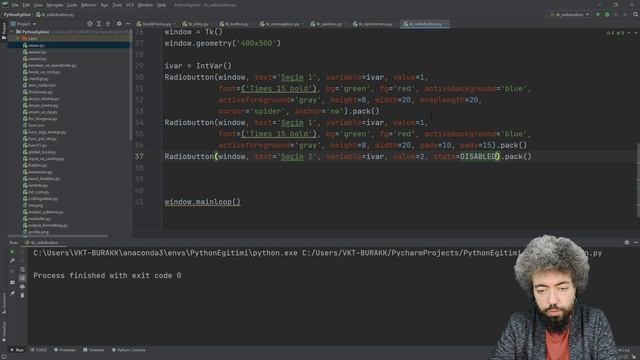Click the green Run button in toolbar
The width and height of the screenshot is (640, 360).
click(x=598, y=15)
